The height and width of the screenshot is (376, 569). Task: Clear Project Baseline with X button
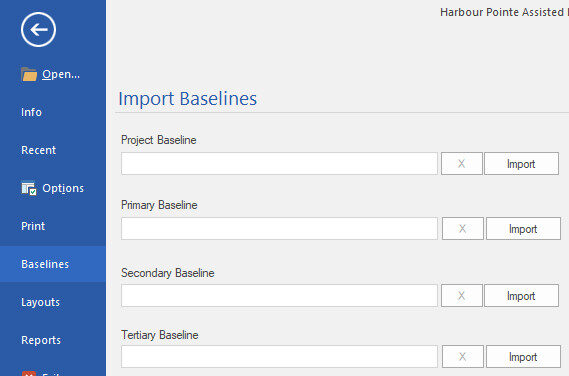pyautogui.click(x=462, y=164)
